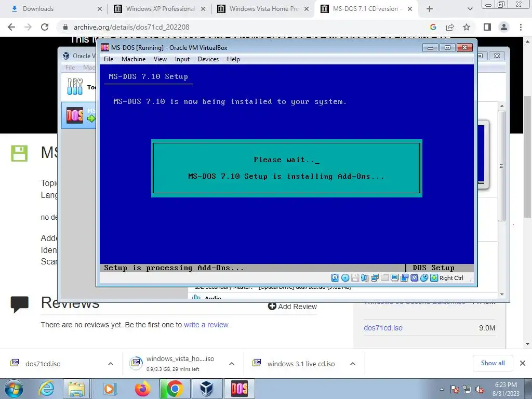
Task: Click the Add Review button
Action: [x=292, y=307]
